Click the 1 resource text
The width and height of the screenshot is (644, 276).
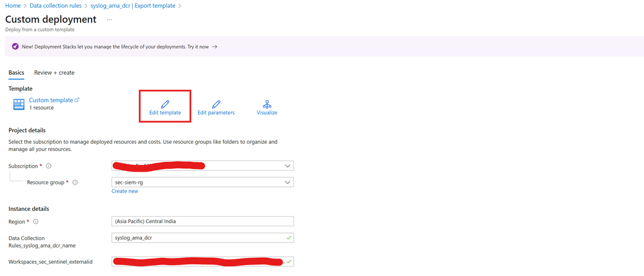click(41, 108)
